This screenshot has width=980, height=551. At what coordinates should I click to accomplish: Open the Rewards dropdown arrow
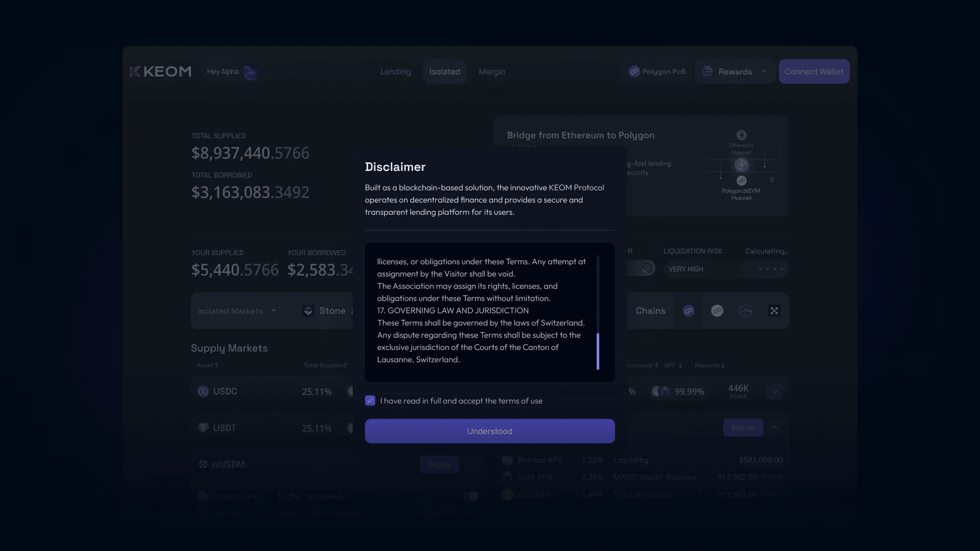click(764, 71)
